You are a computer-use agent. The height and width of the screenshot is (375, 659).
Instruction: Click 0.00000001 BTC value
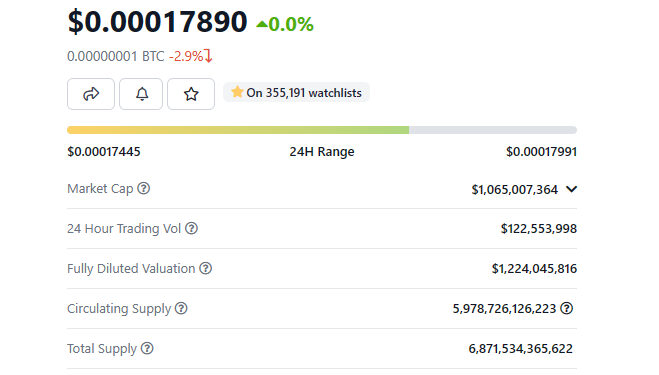tap(116, 56)
